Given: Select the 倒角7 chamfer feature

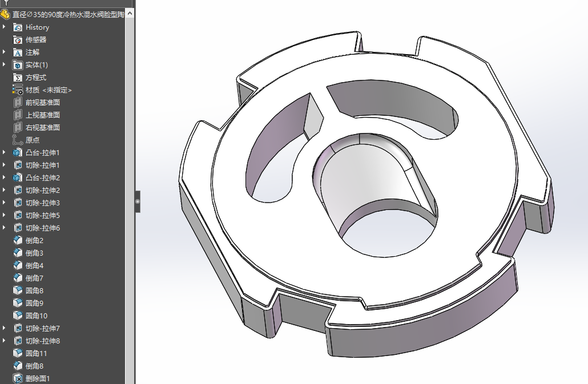Looking at the screenshot, I should tap(34, 278).
